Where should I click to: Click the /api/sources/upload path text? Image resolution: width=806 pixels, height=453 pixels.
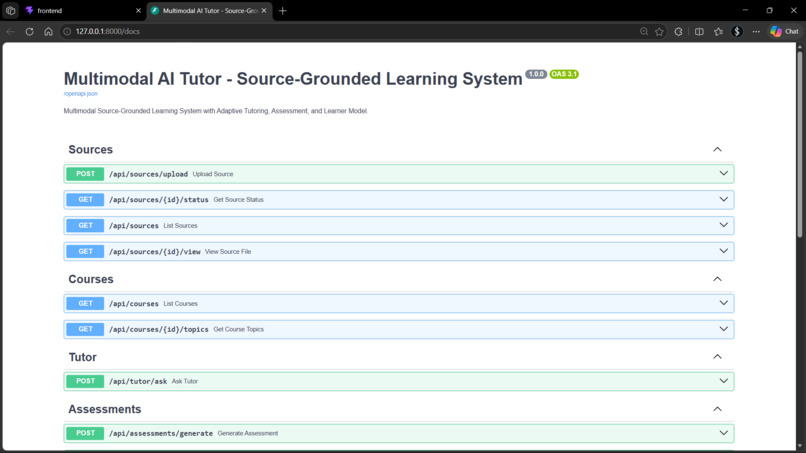(148, 174)
